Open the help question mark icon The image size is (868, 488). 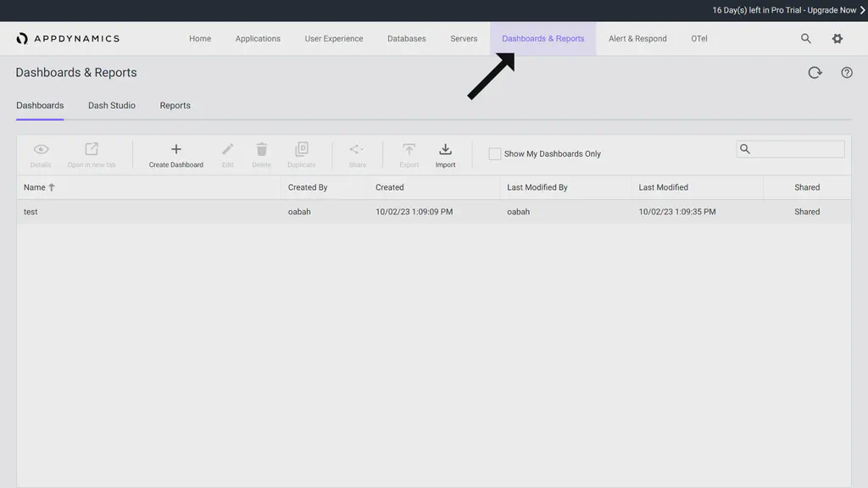coord(846,72)
